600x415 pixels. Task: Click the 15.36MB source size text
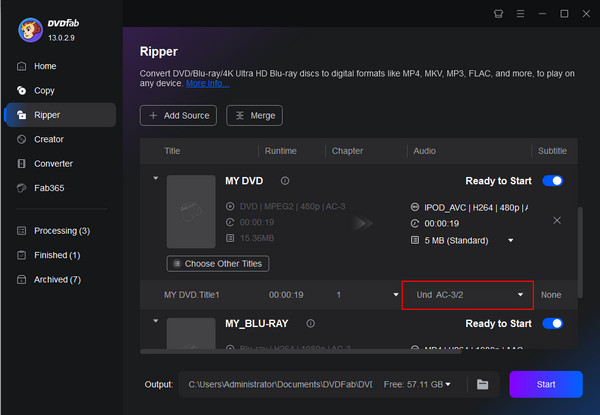pos(257,238)
